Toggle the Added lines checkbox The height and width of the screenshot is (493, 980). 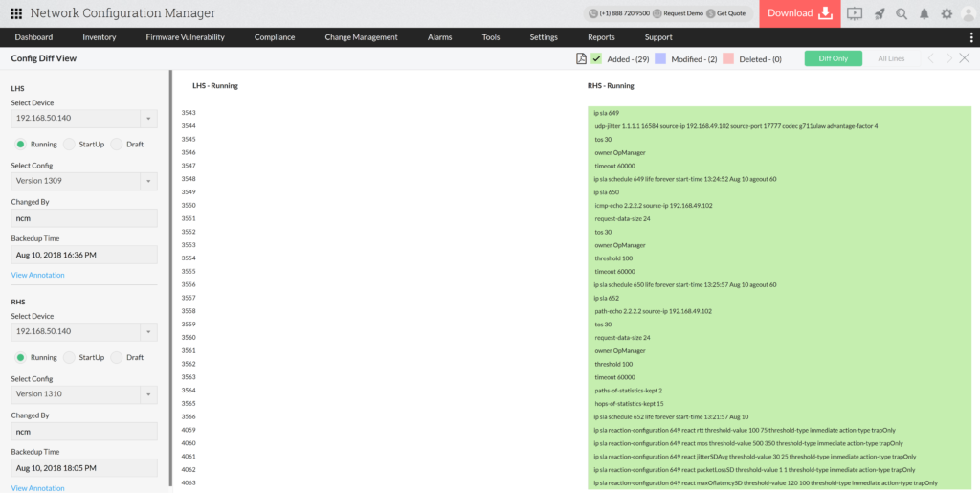[x=596, y=58]
